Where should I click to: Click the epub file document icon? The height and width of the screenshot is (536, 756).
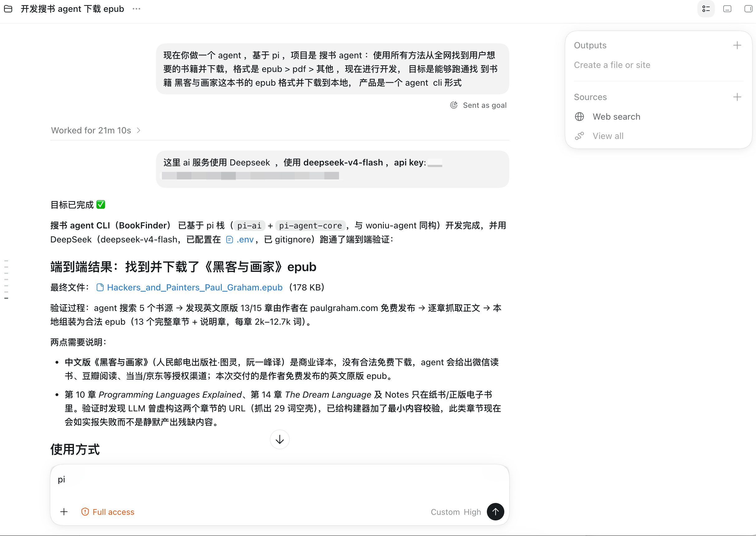point(100,287)
